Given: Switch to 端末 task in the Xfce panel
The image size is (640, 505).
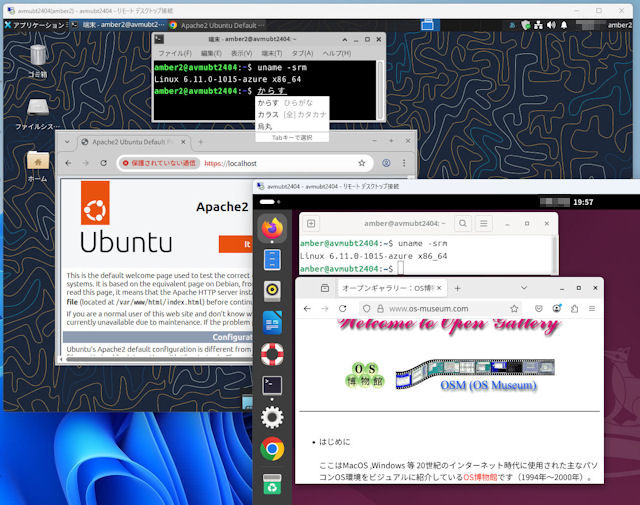Looking at the screenshot, I should click(118, 25).
